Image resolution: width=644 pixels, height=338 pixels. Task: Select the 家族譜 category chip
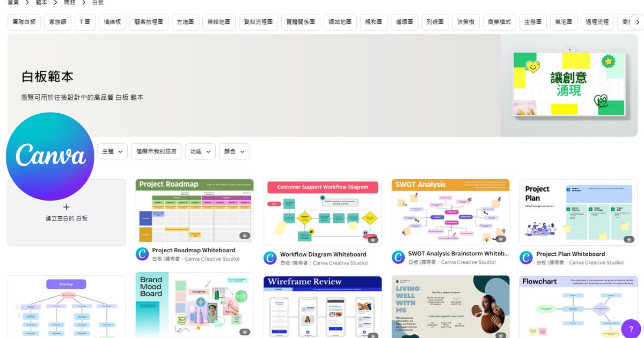pos(57,23)
